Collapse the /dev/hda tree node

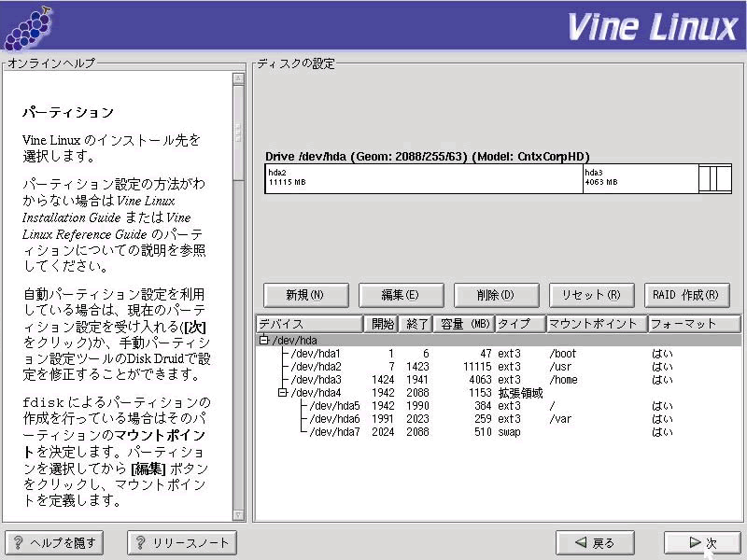coord(263,340)
